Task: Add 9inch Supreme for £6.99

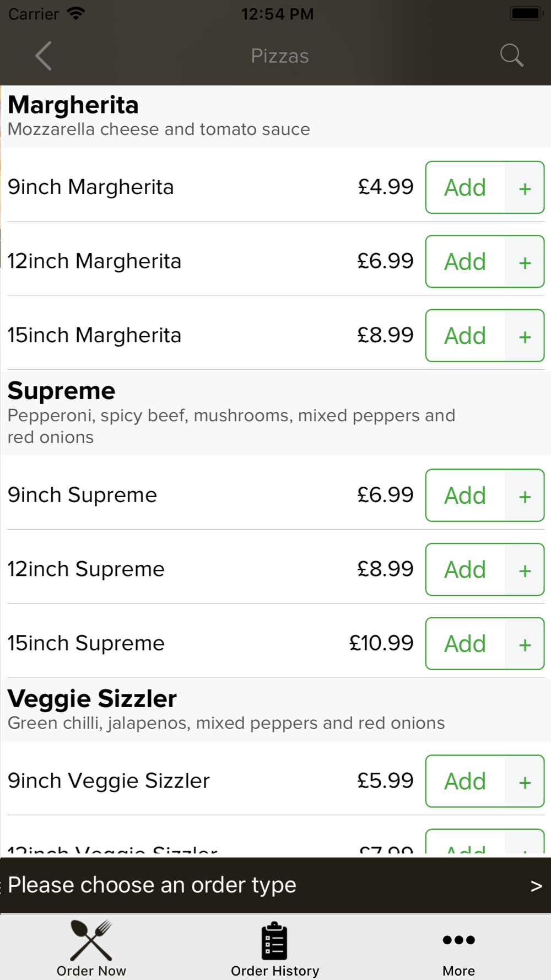Action: [x=465, y=495]
